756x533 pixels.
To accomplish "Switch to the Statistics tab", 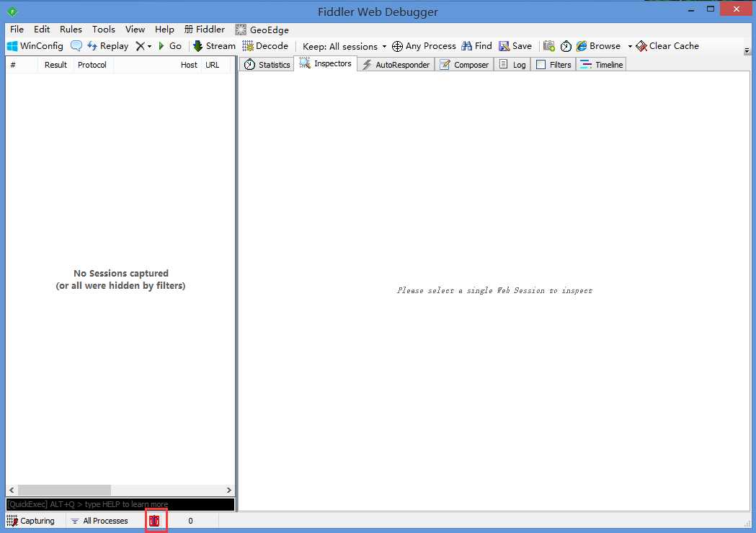I will [x=267, y=65].
